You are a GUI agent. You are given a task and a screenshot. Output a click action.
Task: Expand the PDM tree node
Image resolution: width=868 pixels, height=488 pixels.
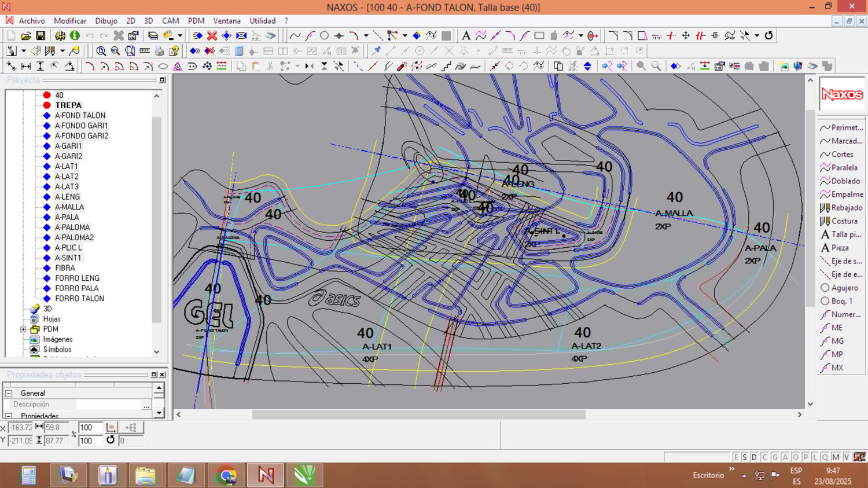23,329
